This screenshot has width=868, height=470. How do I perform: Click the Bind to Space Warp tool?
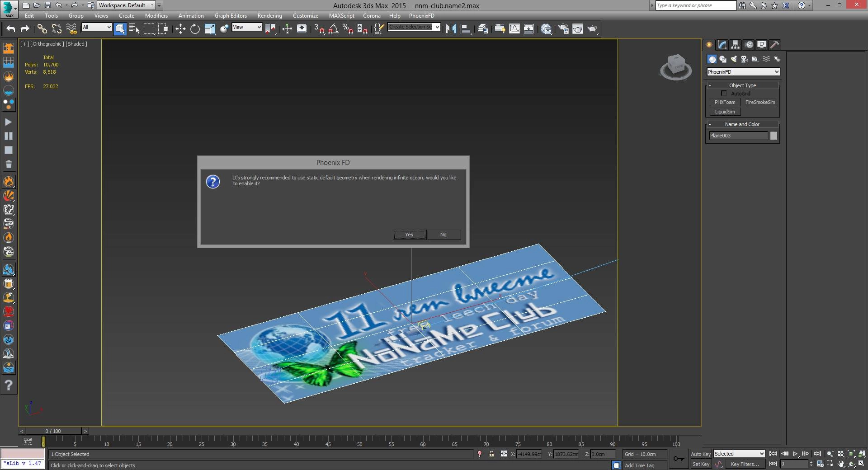tap(71, 29)
